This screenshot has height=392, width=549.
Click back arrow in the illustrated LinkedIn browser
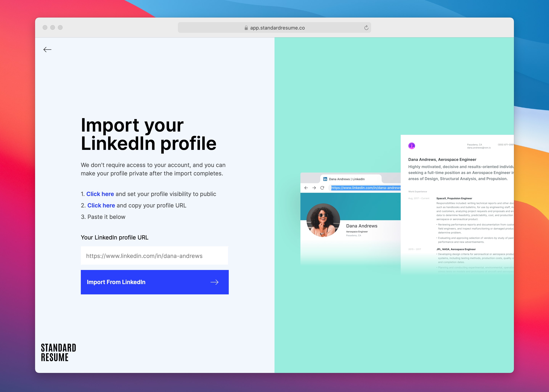point(306,188)
